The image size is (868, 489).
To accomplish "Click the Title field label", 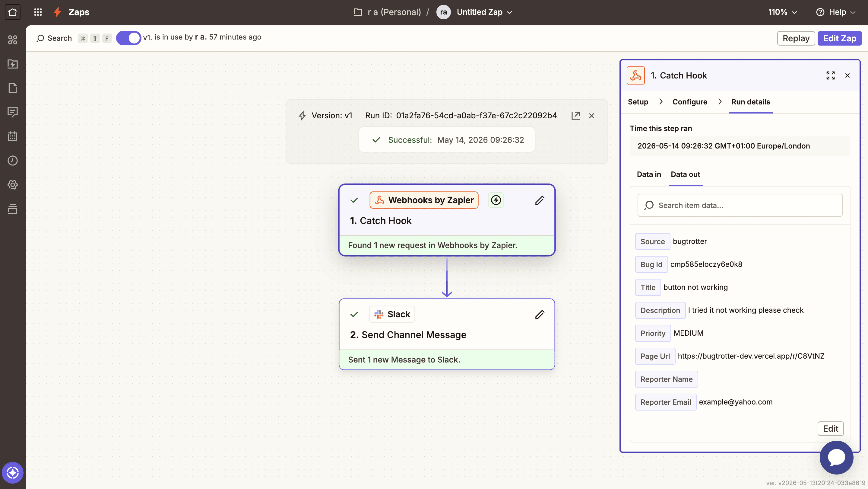I will tap(648, 287).
